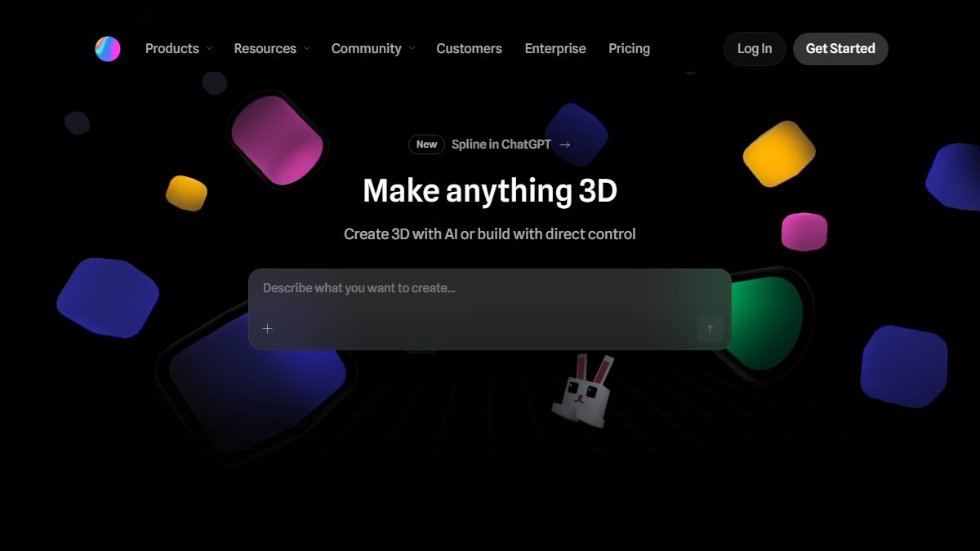This screenshot has width=980, height=551.
Task: Click the Spline rainbow logo
Action: click(x=108, y=49)
